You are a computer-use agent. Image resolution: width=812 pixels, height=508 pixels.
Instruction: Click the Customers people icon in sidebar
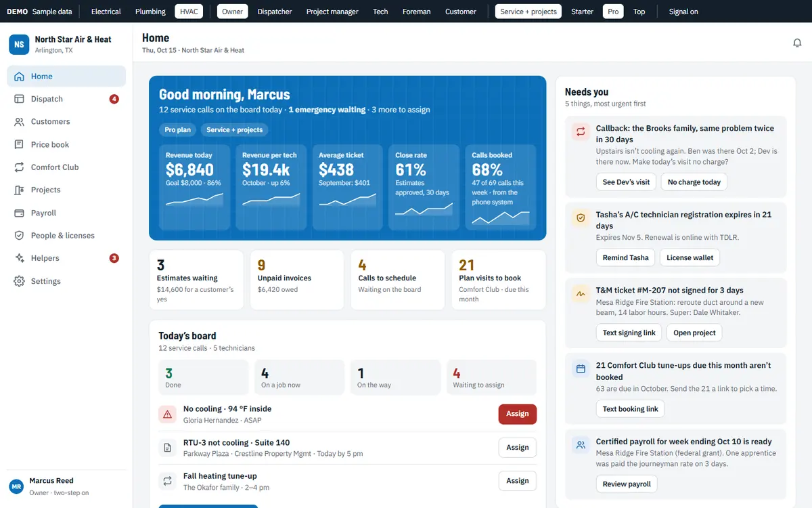19,122
